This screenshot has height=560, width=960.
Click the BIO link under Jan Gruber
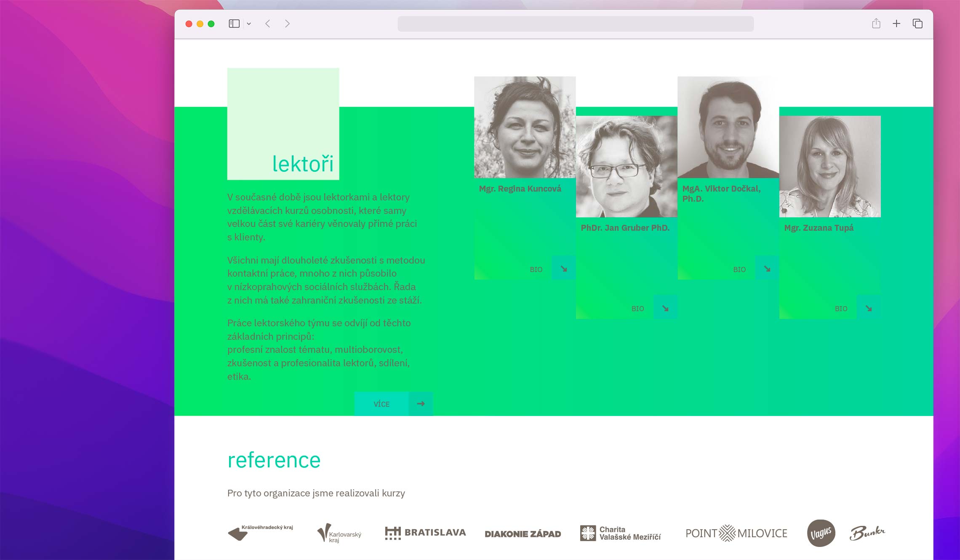tap(637, 309)
